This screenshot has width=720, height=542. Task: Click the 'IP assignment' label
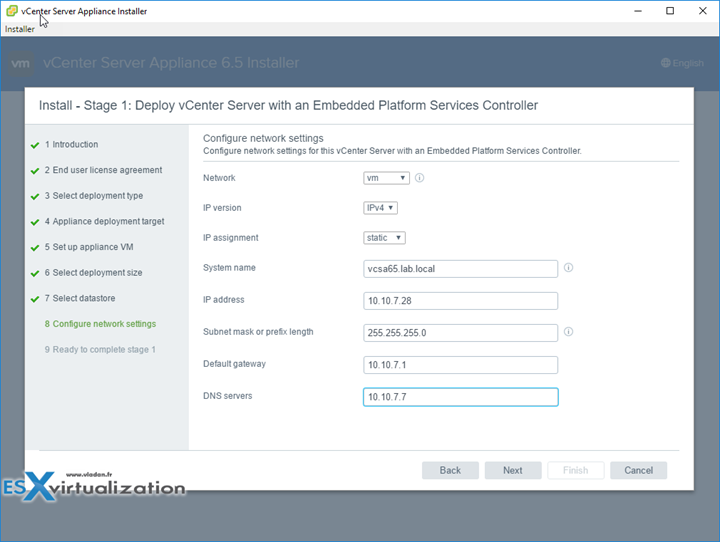231,238
